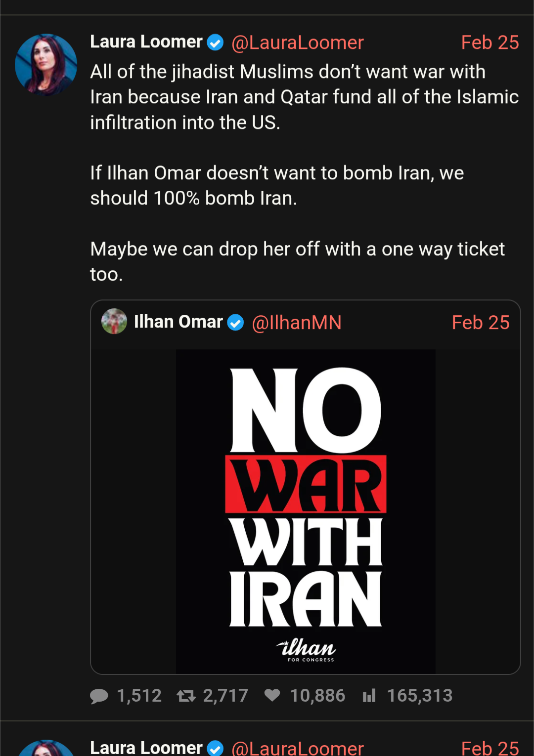Open the @LauraLoomer handle on the bottom tweet
Screen dimensions: 534x756
coord(297,748)
